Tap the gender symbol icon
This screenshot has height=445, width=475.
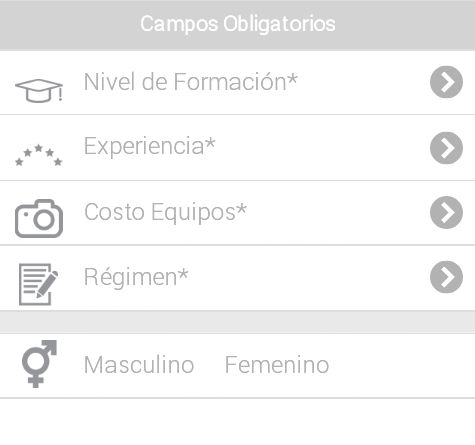[39, 364]
